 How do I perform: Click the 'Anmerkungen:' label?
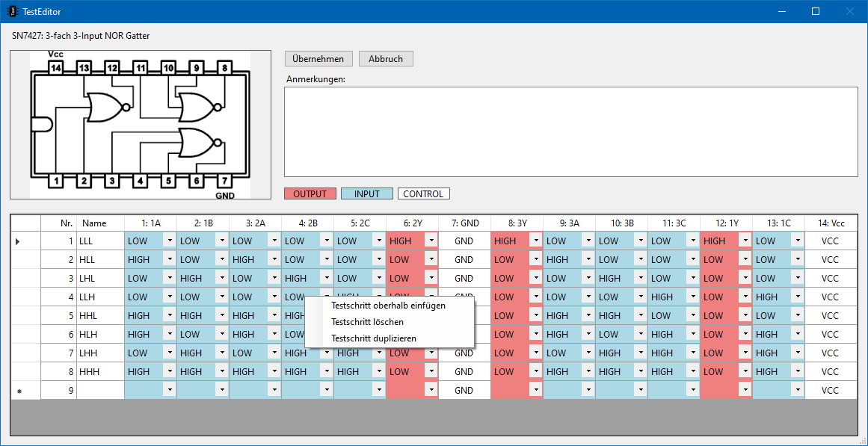[316, 79]
